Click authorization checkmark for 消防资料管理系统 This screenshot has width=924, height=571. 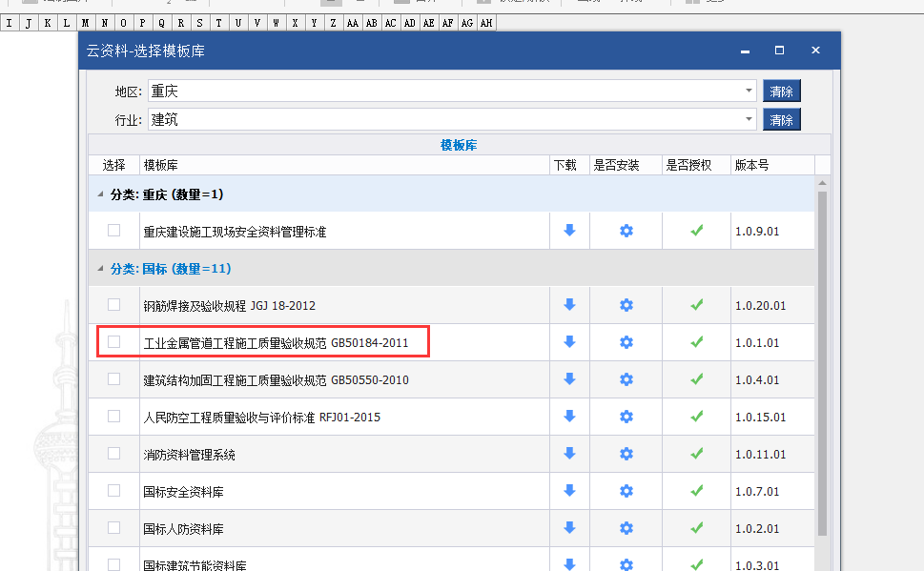pos(697,454)
